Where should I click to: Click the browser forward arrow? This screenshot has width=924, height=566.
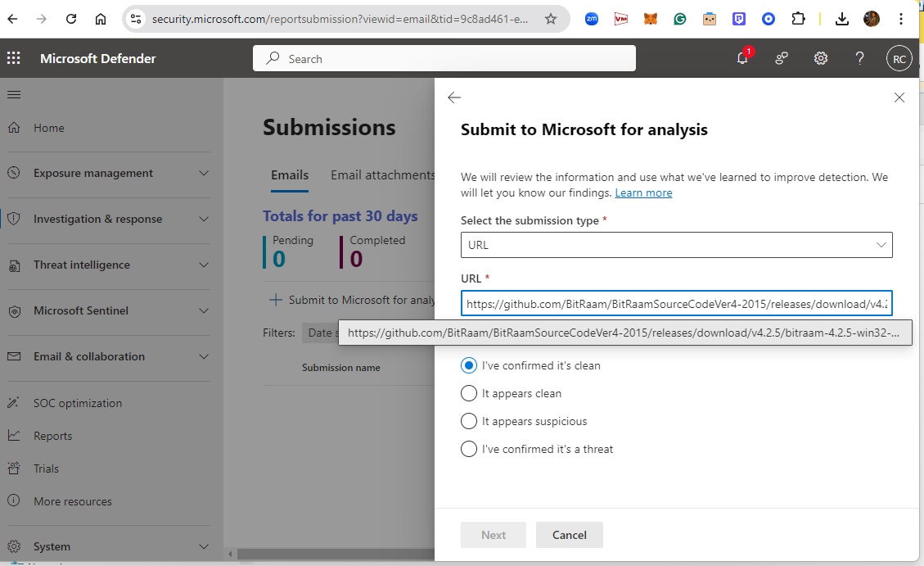pos(41,19)
